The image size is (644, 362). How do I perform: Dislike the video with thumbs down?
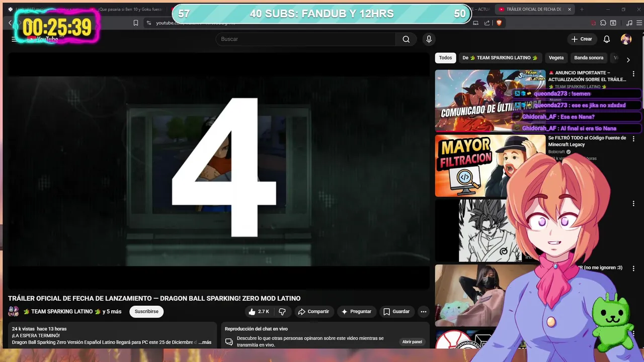(x=282, y=312)
